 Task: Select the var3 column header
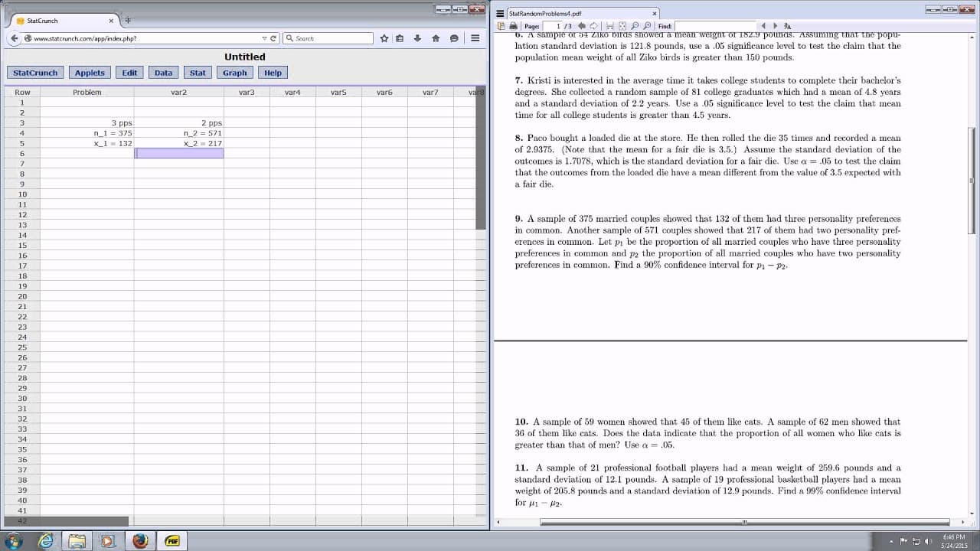coord(247,92)
